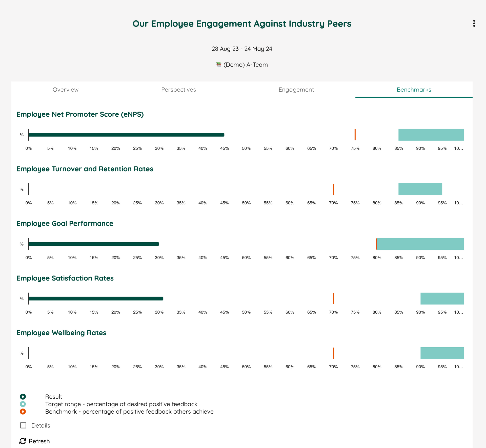The width and height of the screenshot is (486, 448).
Task: Select the Benchmarks tab
Action: pos(414,90)
